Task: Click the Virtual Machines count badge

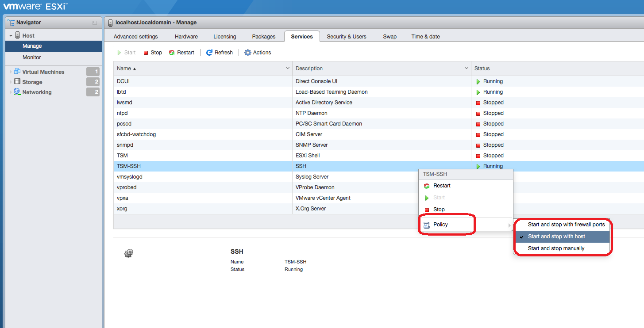Action: pyautogui.click(x=93, y=72)
